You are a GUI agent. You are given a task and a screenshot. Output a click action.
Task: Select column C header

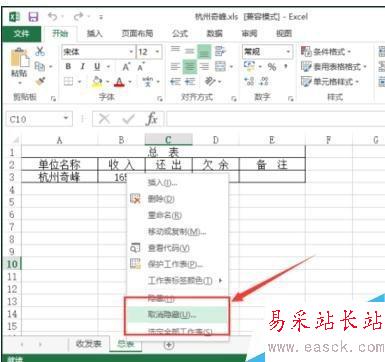[168, 140]
